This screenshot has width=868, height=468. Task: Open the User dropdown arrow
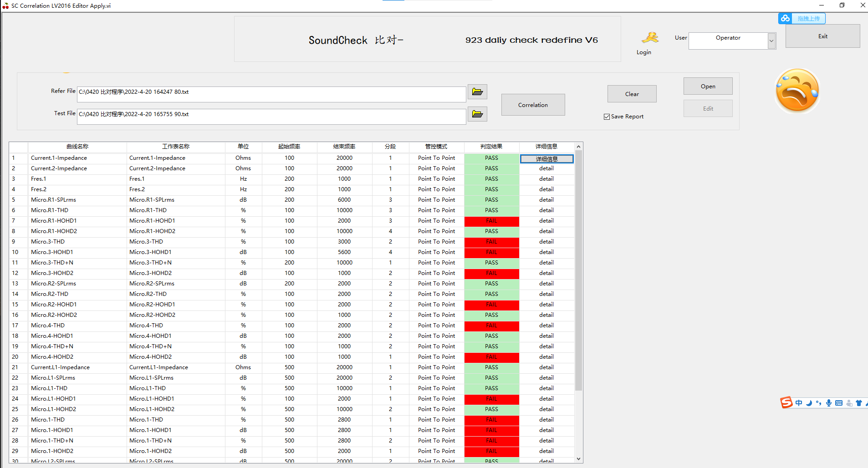click(771, 41)
